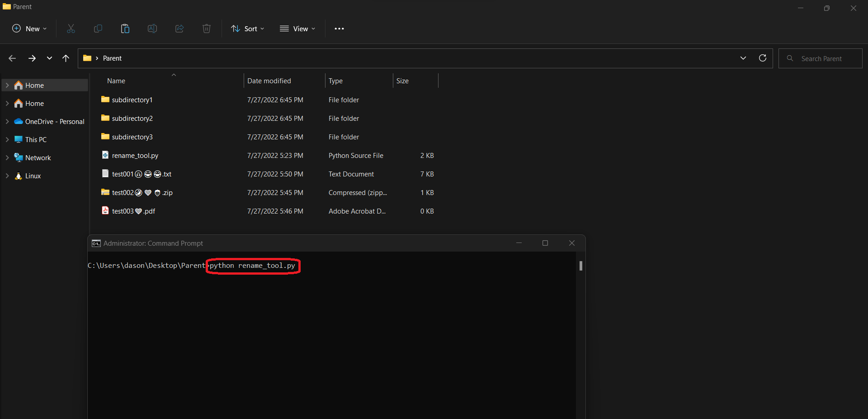Open the Sort dropdown
The width and height of the screenshot is (868, 419).
(248, 29)
